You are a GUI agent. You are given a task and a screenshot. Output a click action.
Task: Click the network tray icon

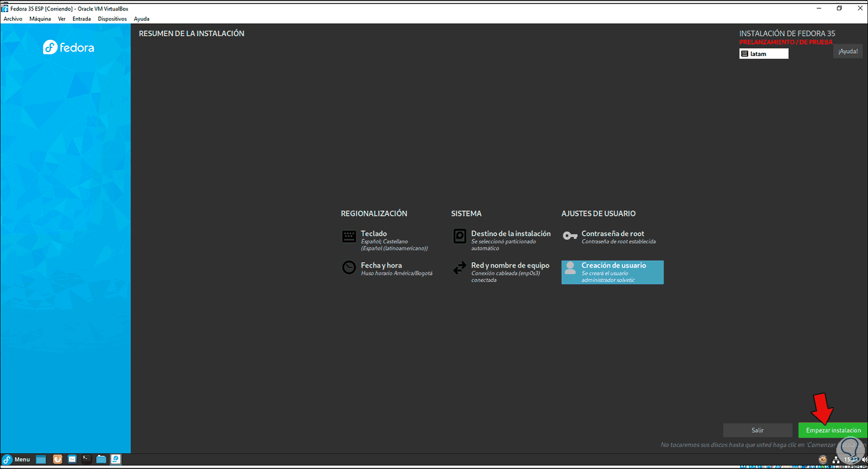pos(836,459)
